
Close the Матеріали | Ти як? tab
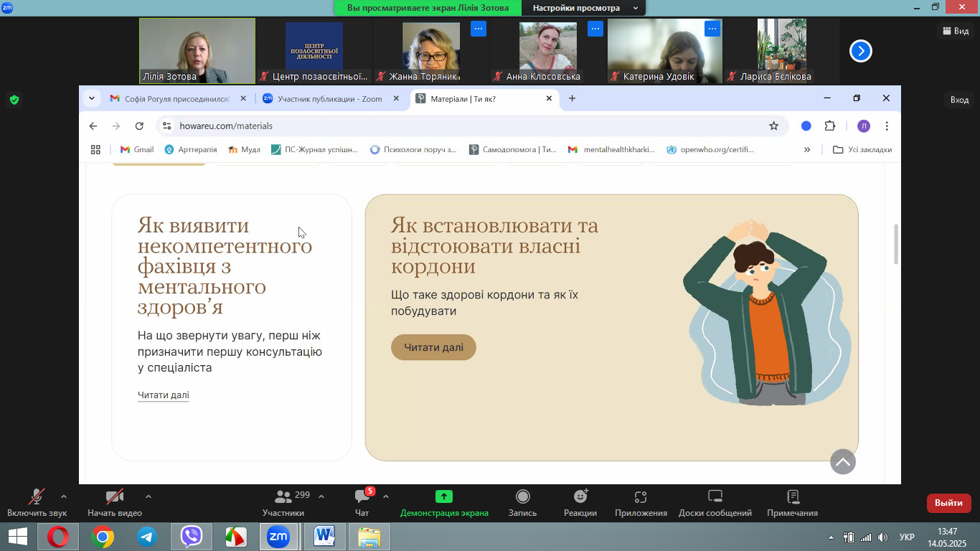tap(550, 98)
